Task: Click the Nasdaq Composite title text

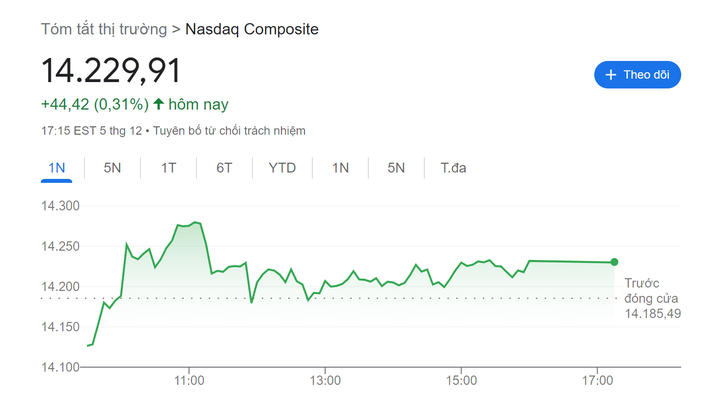Action: (252, 29)
